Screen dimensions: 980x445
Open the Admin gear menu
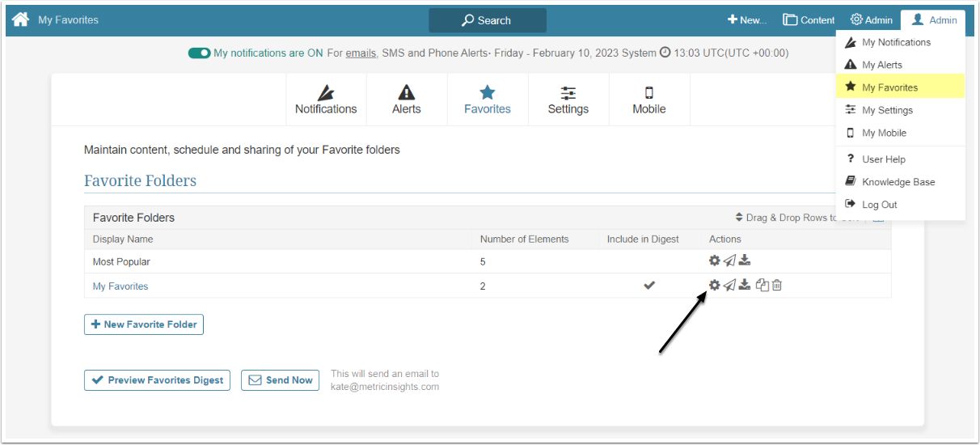coord(871,20)
